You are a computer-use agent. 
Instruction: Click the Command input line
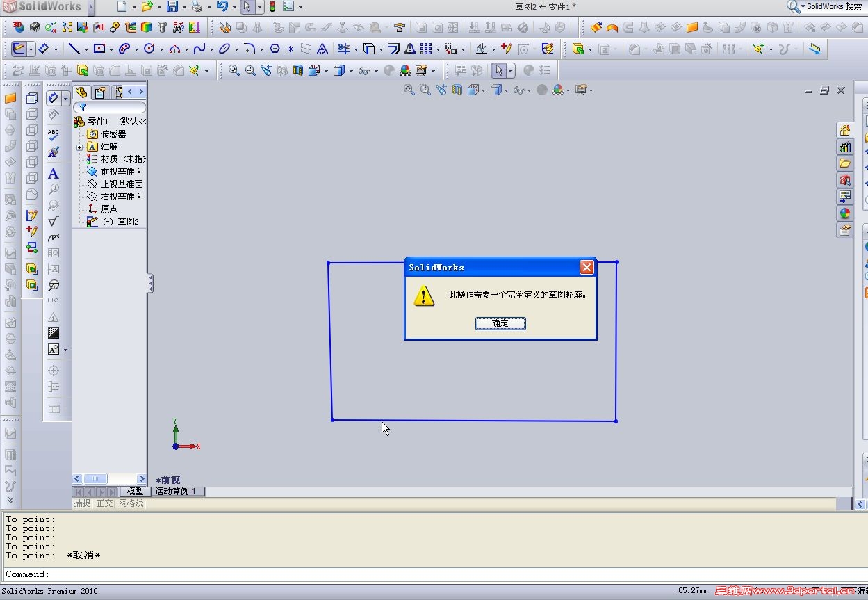pos(435,574)
